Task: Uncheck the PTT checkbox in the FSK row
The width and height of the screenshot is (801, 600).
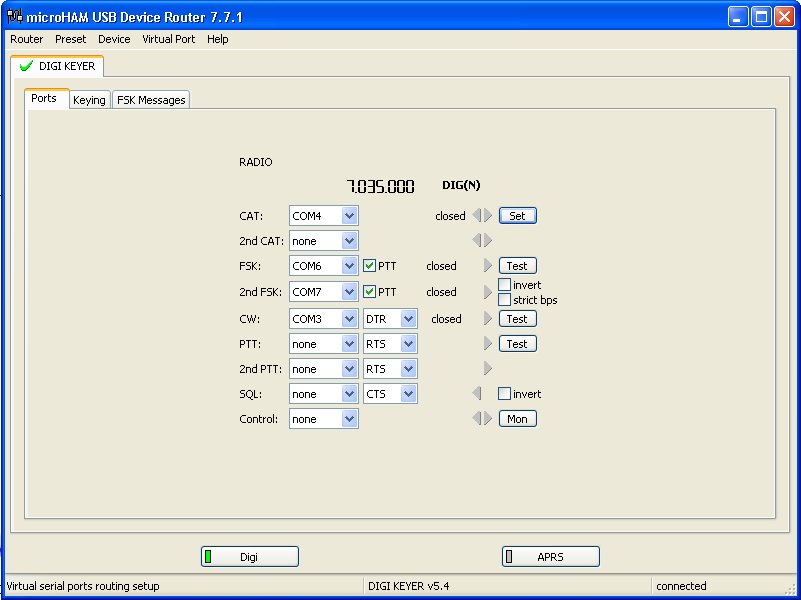Action: pyautogui.click(x=370, y=266)
